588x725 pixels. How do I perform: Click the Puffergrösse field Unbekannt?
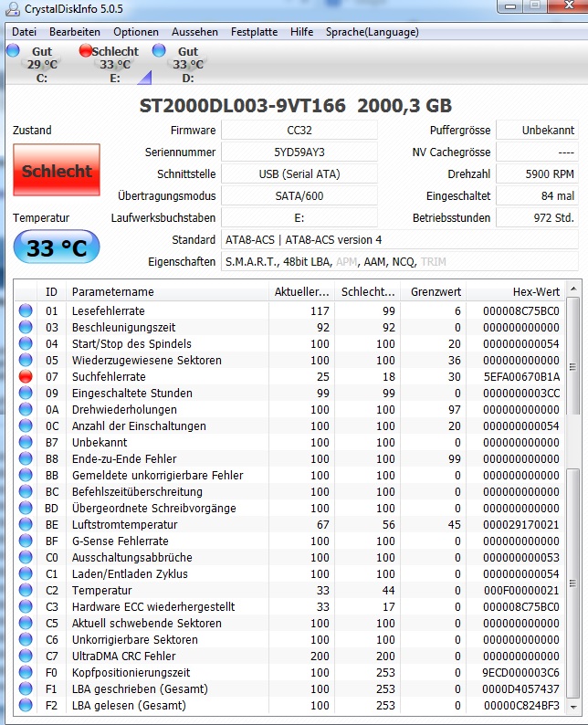(537, 130)
